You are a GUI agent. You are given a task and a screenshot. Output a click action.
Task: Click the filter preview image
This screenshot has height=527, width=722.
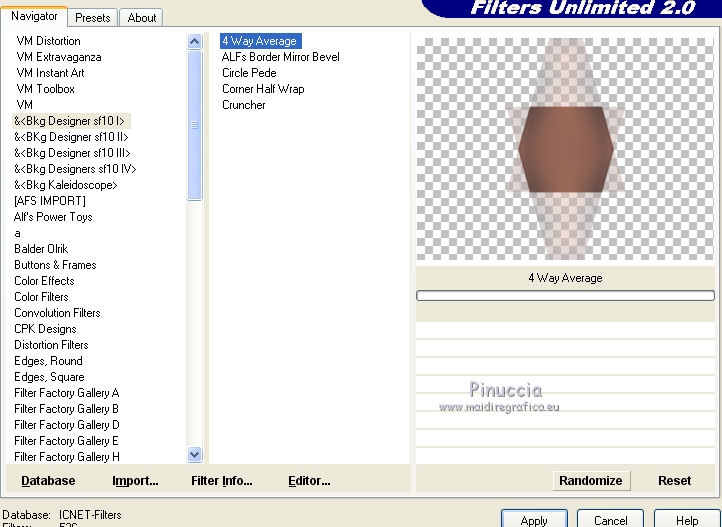[x=565, y=149]
